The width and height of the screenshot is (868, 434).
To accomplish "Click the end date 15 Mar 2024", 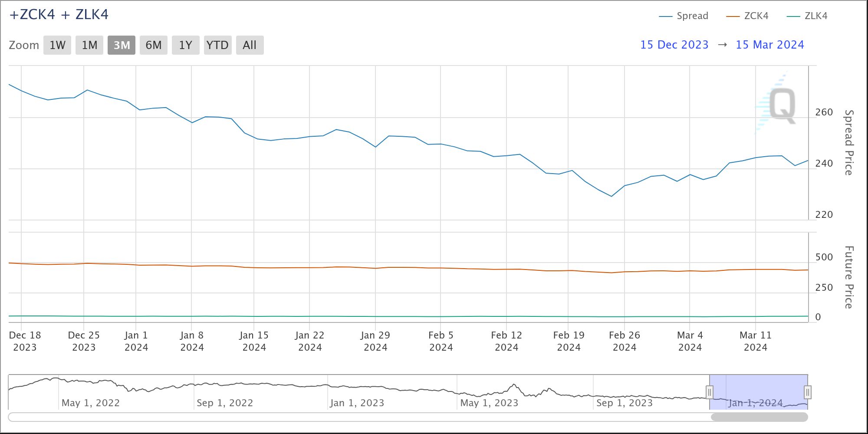I will [x=769, y=45].
